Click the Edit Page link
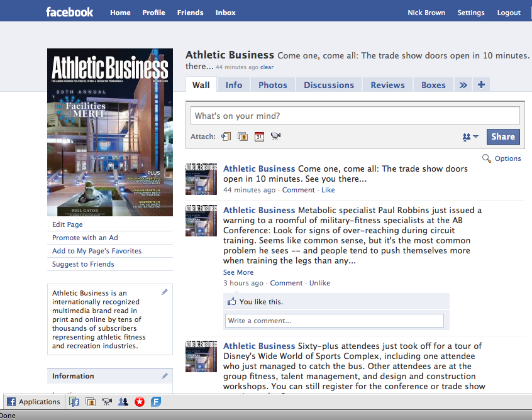 point(67,224)
